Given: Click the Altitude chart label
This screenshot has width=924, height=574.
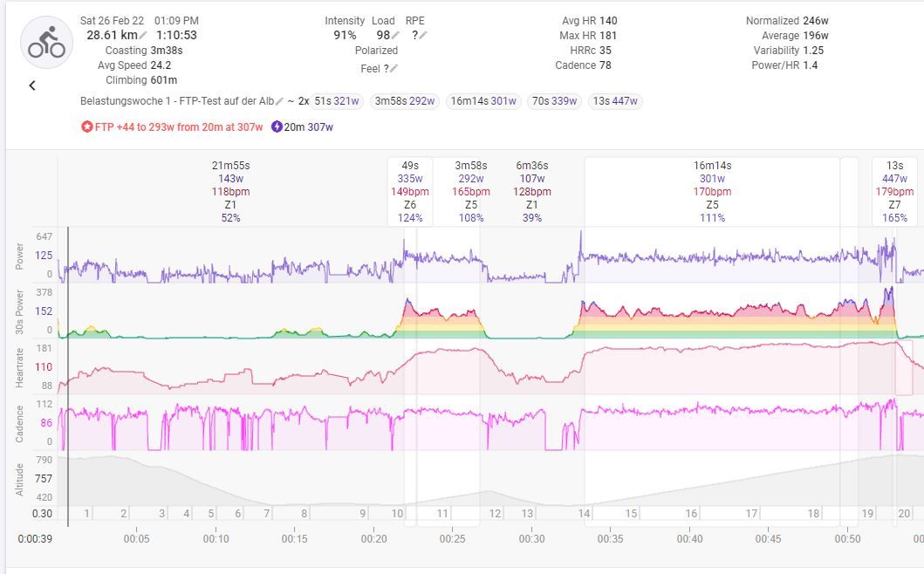Looking at the screenshot, I should [20, 478].
